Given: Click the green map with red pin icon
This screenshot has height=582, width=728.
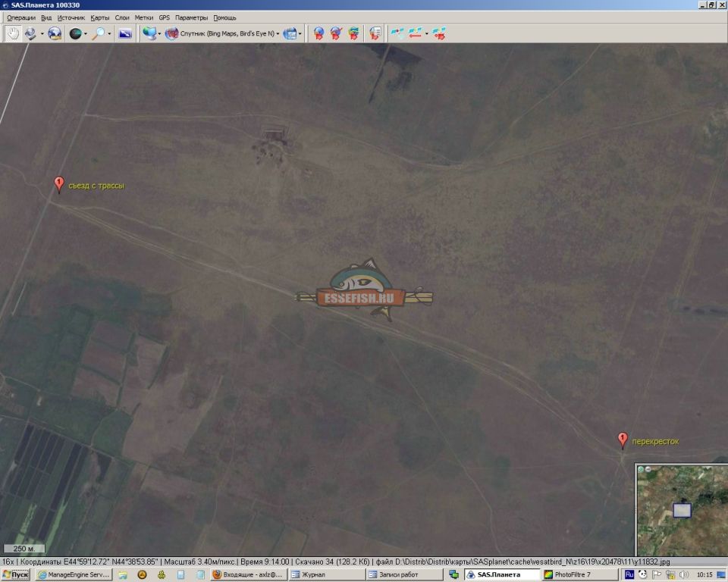Looking at the screenshot, I should tap(353, 33).
